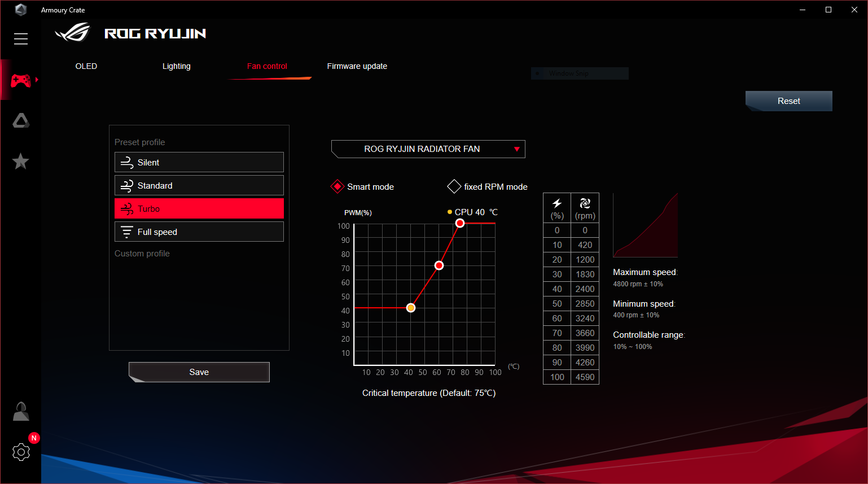Click the 4590 rpm table cell

(585, 377)
